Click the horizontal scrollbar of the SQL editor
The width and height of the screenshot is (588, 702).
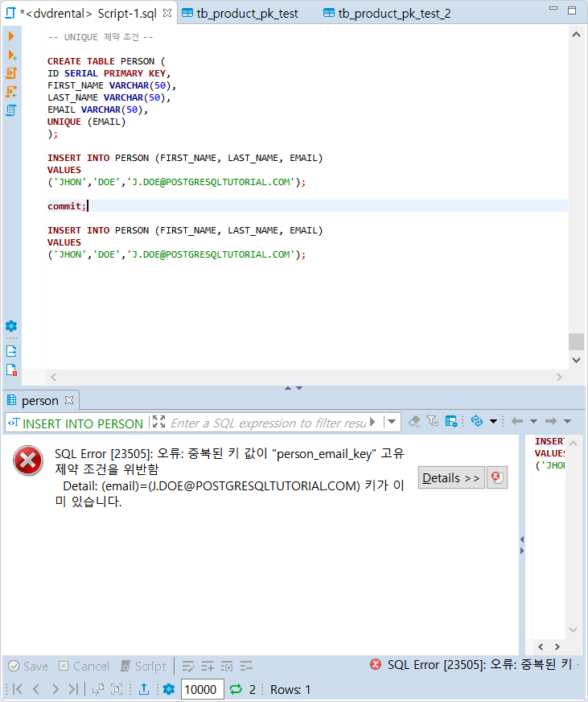[x=306, y=377]
